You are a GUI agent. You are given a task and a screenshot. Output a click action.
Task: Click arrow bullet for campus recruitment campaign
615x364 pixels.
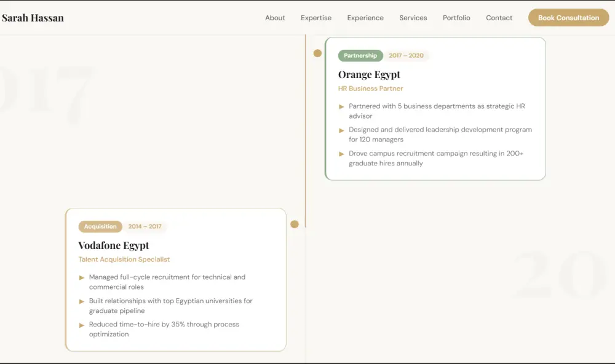click(341, 154)
